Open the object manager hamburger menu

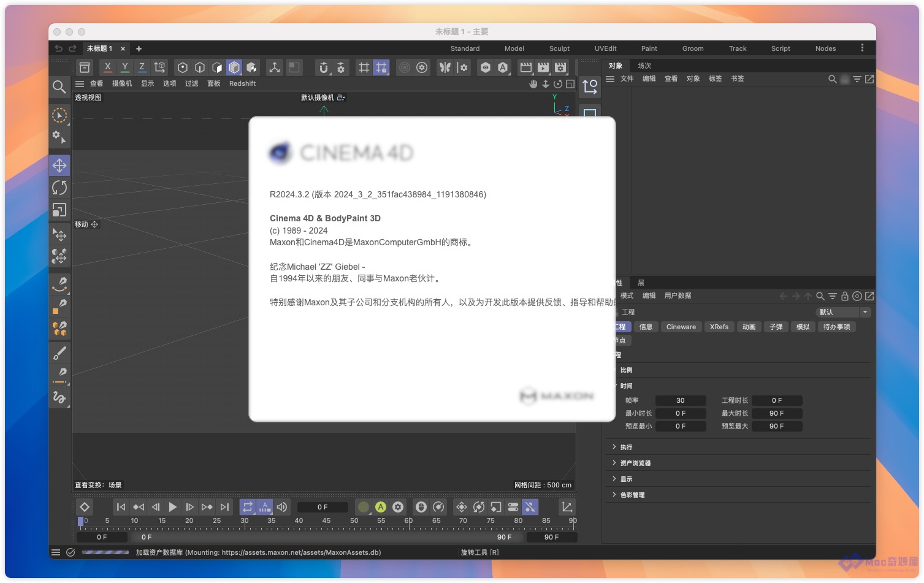tap(610, 79)
